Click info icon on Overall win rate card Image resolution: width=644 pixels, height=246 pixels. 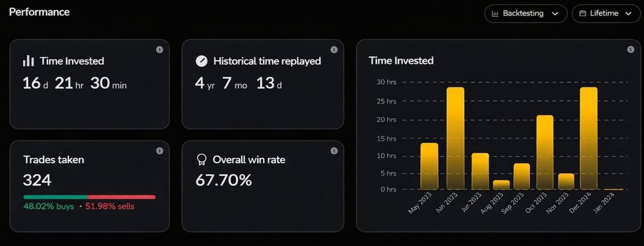click(334, 151)
